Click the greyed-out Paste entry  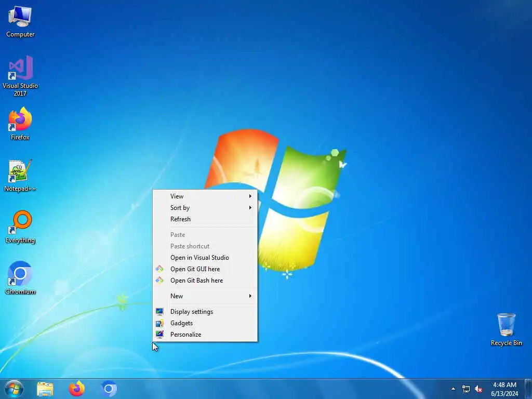(205, 235)
